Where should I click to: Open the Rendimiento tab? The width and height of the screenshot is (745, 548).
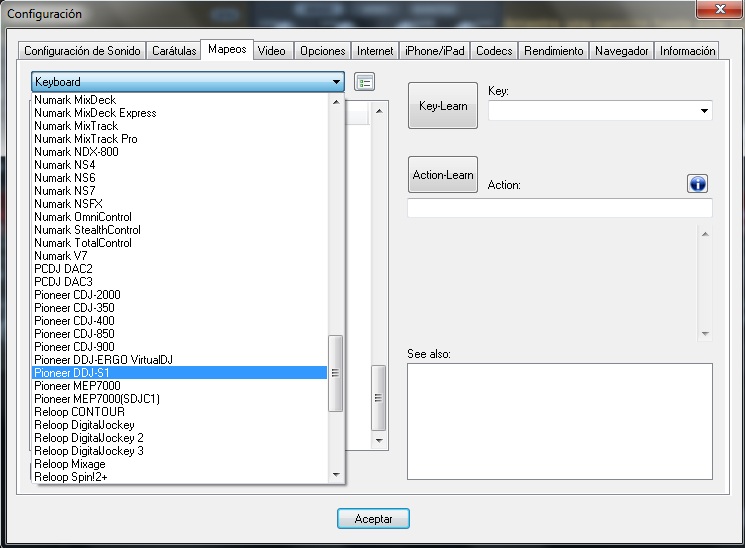point(554,51)
